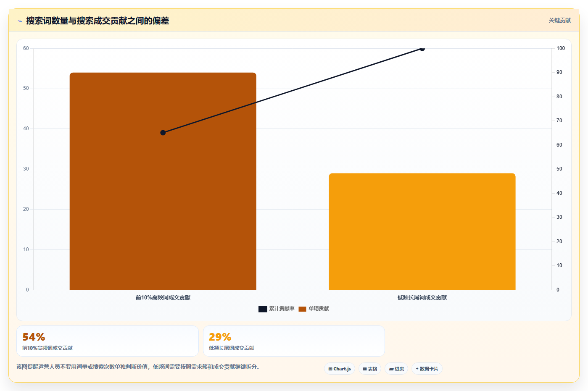Click the line point at 100 on the chart
588x391 pixels.
pos(422,48)
